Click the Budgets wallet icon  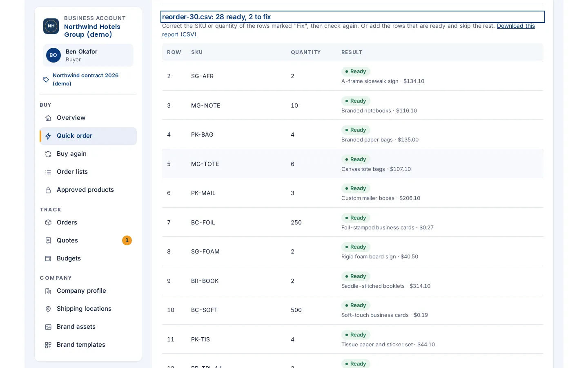[48, 259]
